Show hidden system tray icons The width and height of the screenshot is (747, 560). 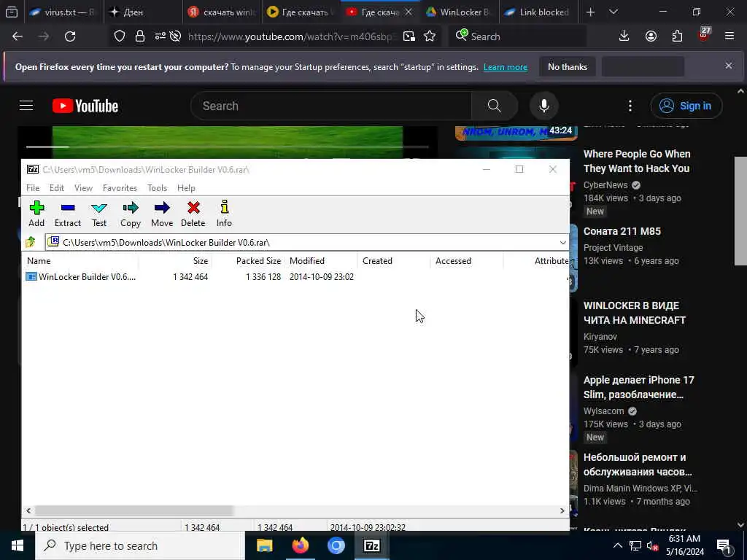(617, 545)
